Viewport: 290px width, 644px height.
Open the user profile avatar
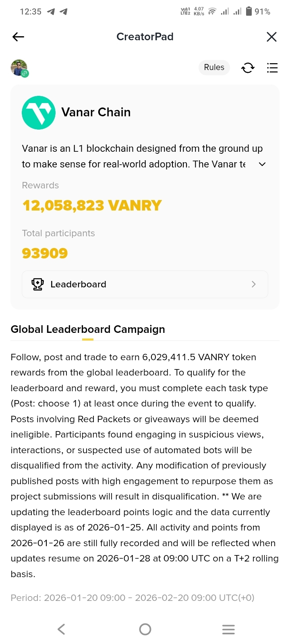tap(19, 68)
